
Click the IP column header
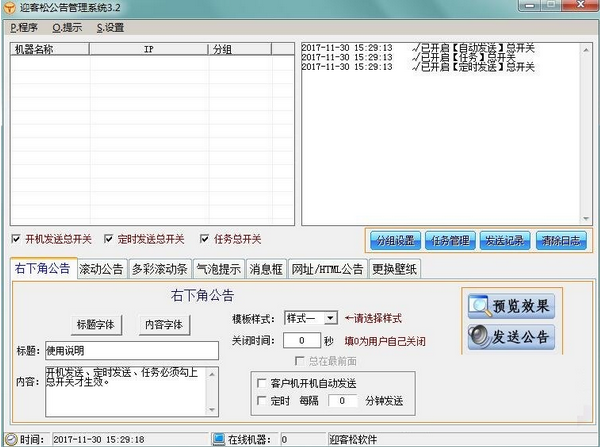coord(149,49)
